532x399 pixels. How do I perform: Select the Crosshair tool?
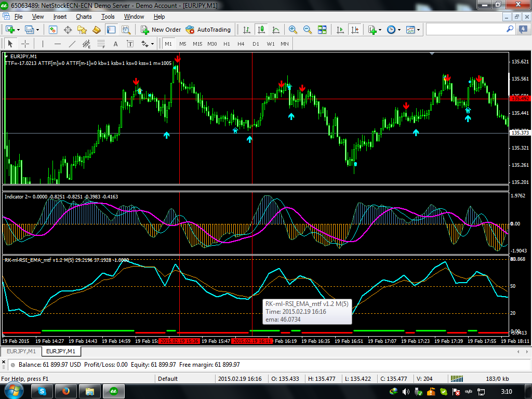pyautogui.click(x=24, y=44)
